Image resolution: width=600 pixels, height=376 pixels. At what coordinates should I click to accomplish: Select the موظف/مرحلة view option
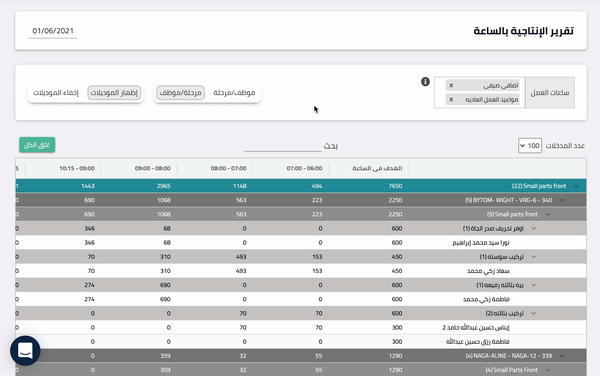(234, 93)
